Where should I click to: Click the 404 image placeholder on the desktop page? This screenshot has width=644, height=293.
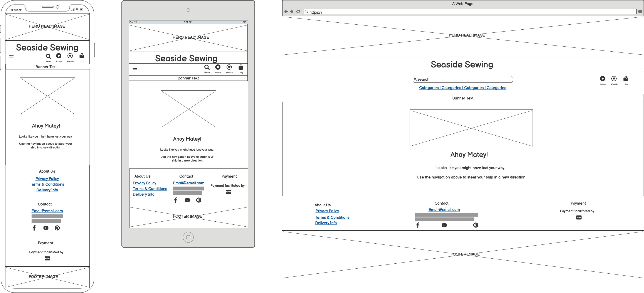[x=471, y=128]
